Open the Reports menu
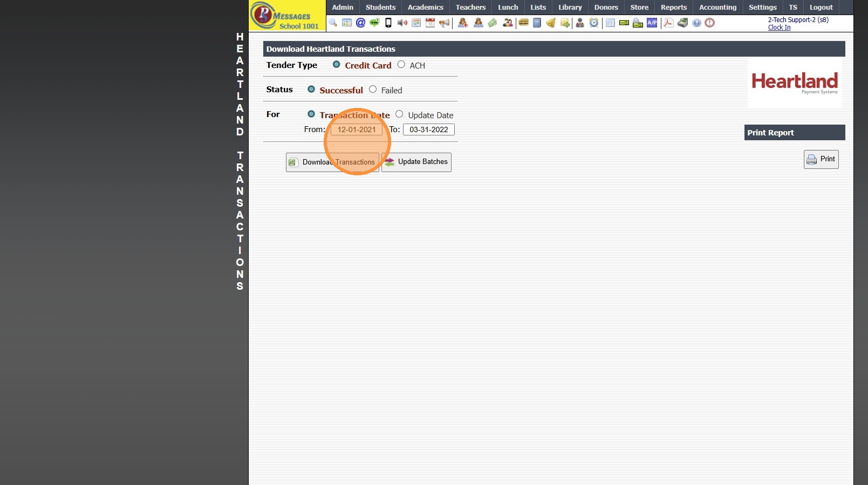 [674, 8]
